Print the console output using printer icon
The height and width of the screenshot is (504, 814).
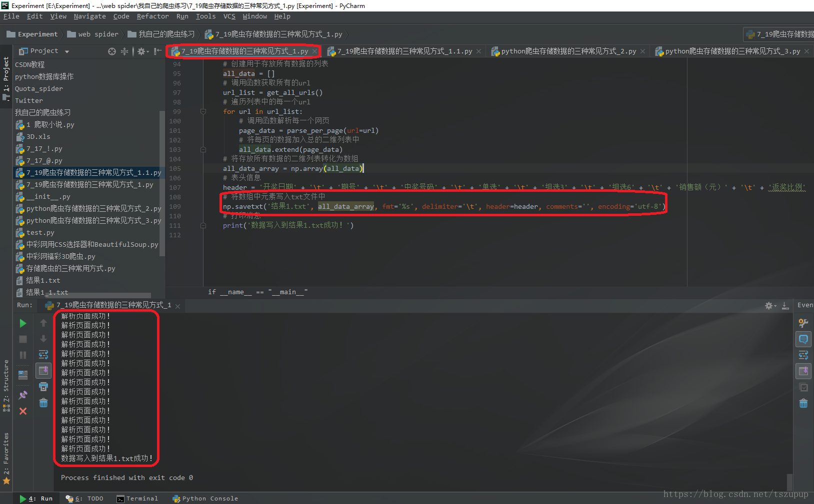point(43,386)
